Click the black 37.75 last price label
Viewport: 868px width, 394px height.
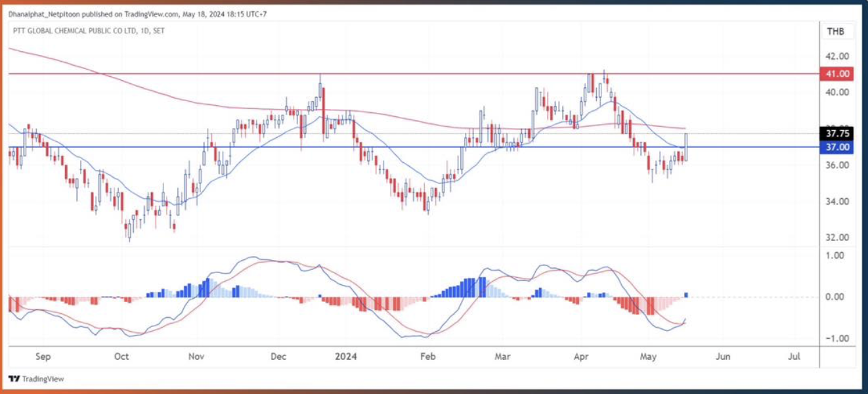tap(836, 135)
